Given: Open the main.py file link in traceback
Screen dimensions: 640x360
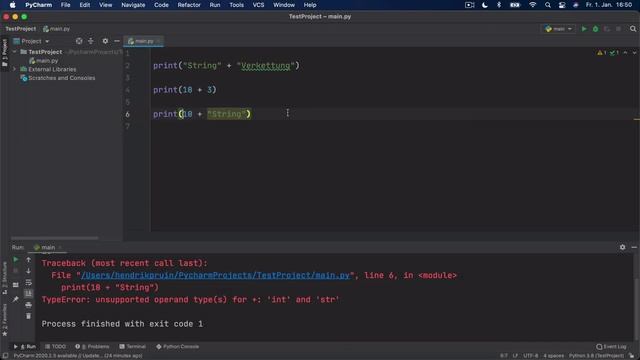Looking at the screenshot, I should 215,276.
